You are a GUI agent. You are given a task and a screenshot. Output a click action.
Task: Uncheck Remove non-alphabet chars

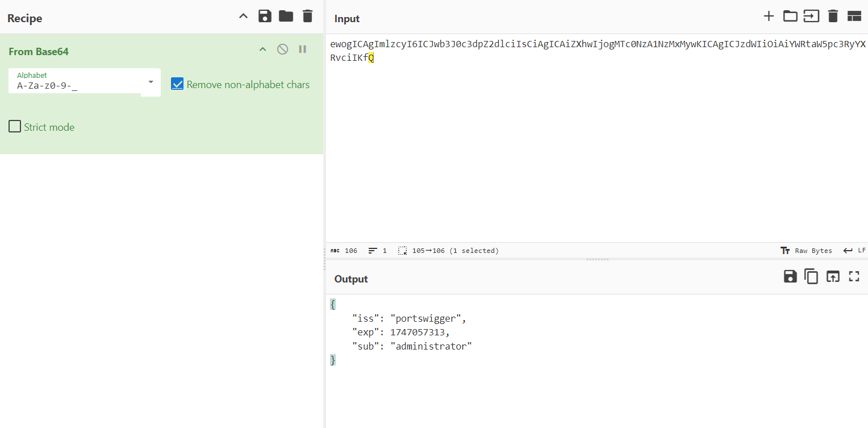coord(177,85)
